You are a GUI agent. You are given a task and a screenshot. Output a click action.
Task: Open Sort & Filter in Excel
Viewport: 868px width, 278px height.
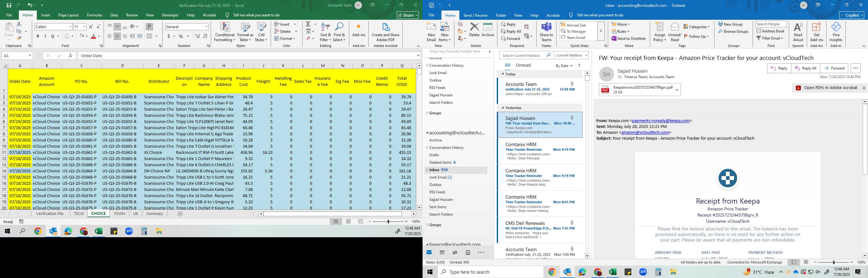pos(325,32)
